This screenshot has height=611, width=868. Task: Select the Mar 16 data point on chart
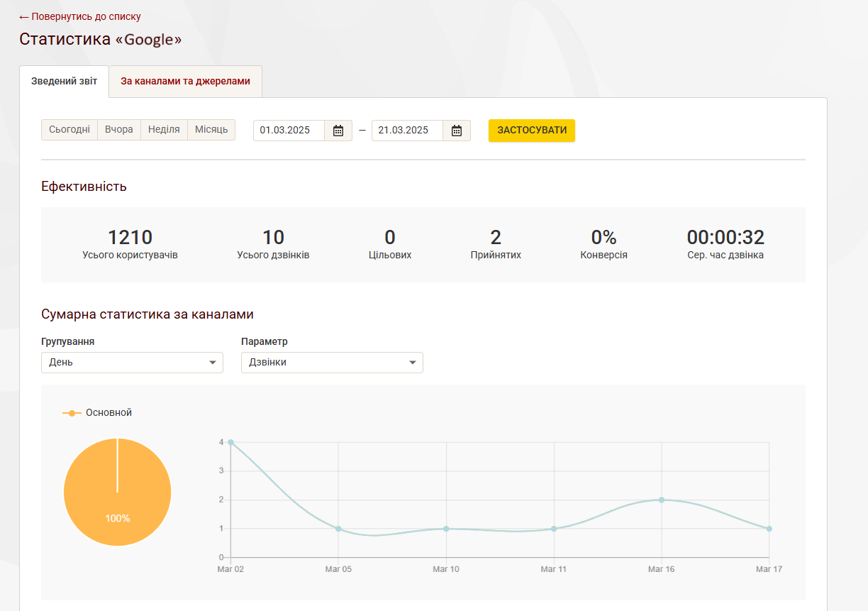[x=662, y=500]
